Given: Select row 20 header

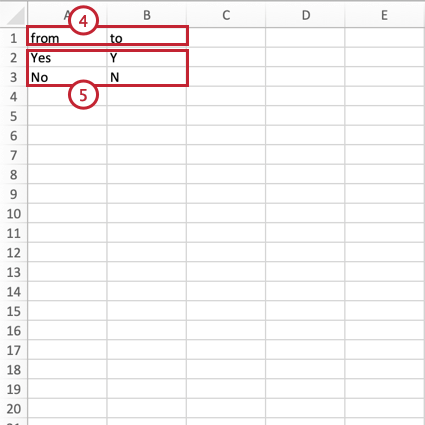Looking at the screenshot, I should coord(13,409).
